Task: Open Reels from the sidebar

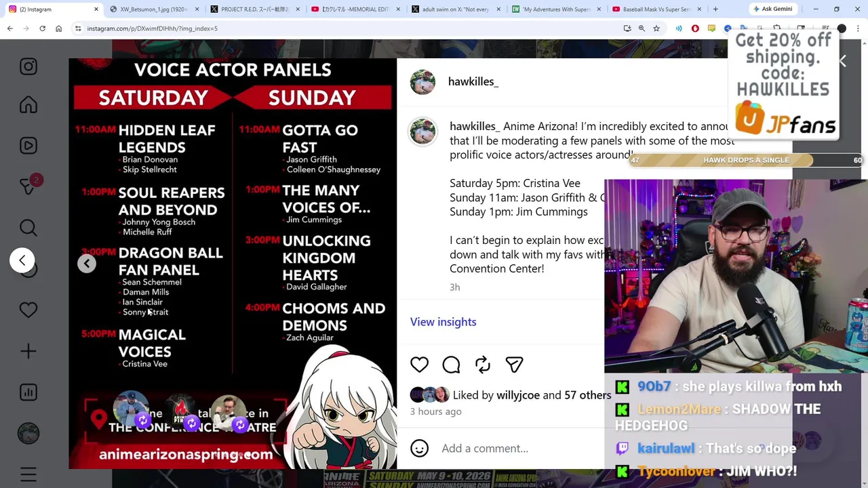Action: pyautogui.click(x=28, y=146)
